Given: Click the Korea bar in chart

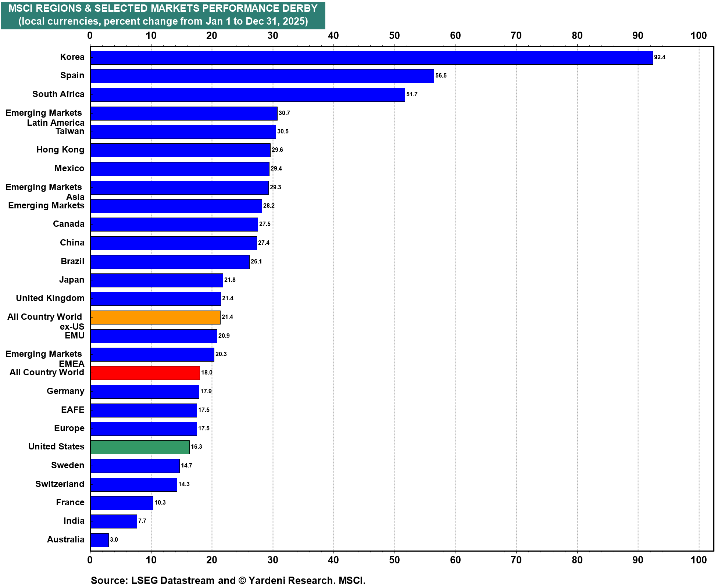Looking at the screenshot, I should (371, 58).
